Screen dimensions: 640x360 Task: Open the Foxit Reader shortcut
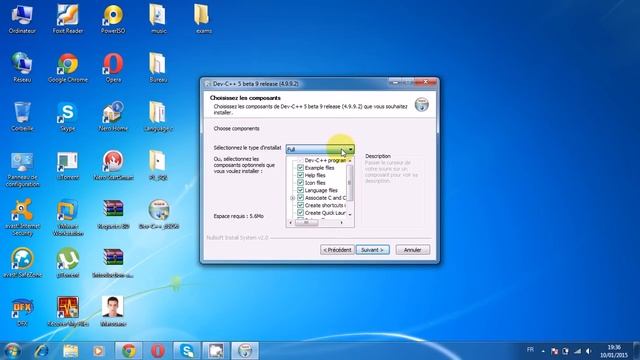pyautogui.click(x=68, y=19)
